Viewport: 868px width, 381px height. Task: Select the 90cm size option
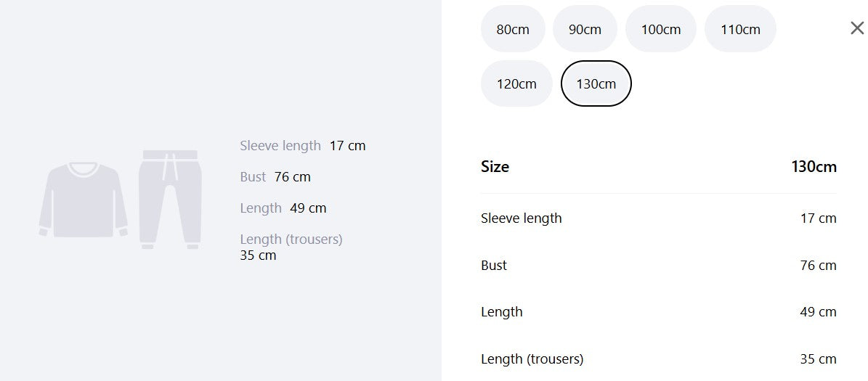click(x=585, y=29)
